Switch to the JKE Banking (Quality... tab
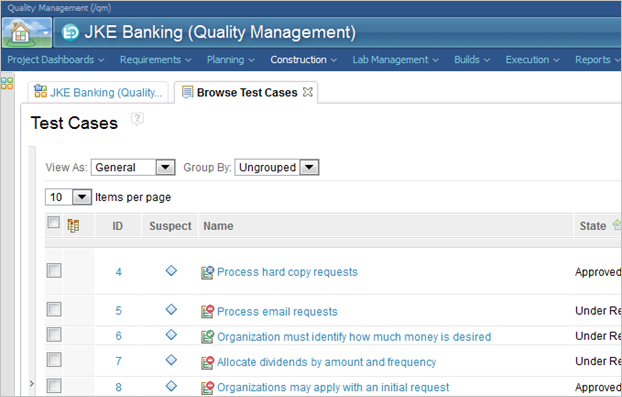The height and width of the screenshot is (397, 622). [98, 92]
